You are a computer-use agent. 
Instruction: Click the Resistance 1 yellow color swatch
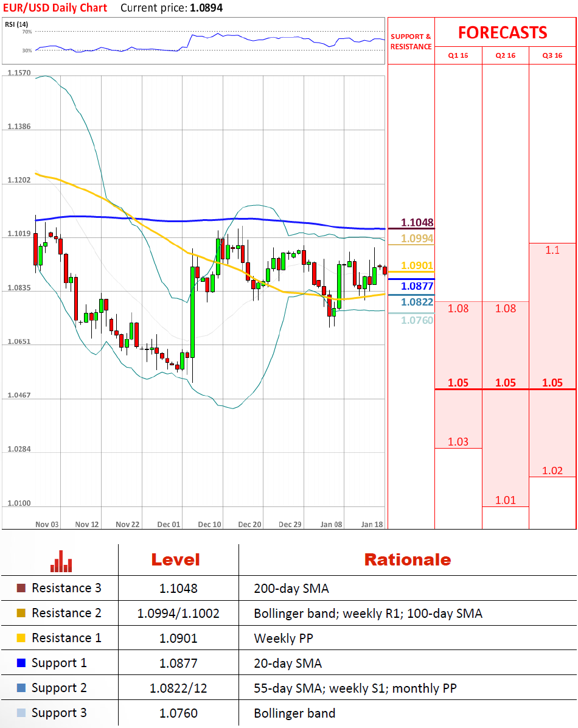(x=21, y=638)
